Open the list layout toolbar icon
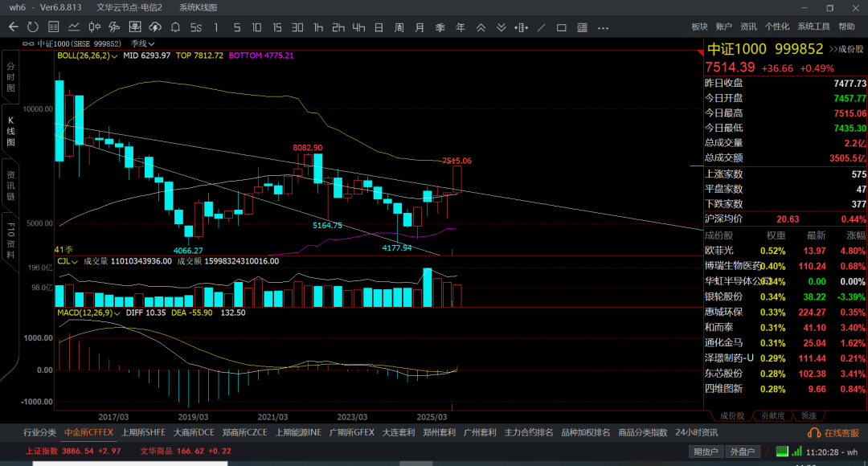 pos(582,27)
